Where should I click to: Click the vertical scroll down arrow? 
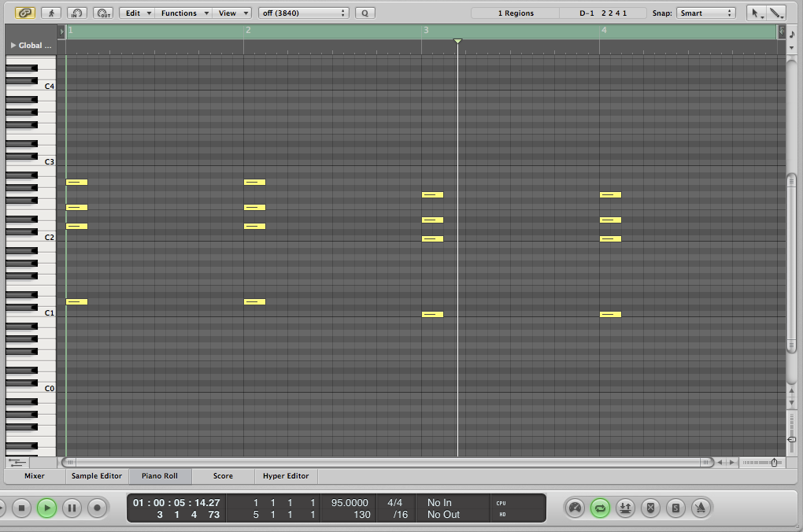click(792, 403)
